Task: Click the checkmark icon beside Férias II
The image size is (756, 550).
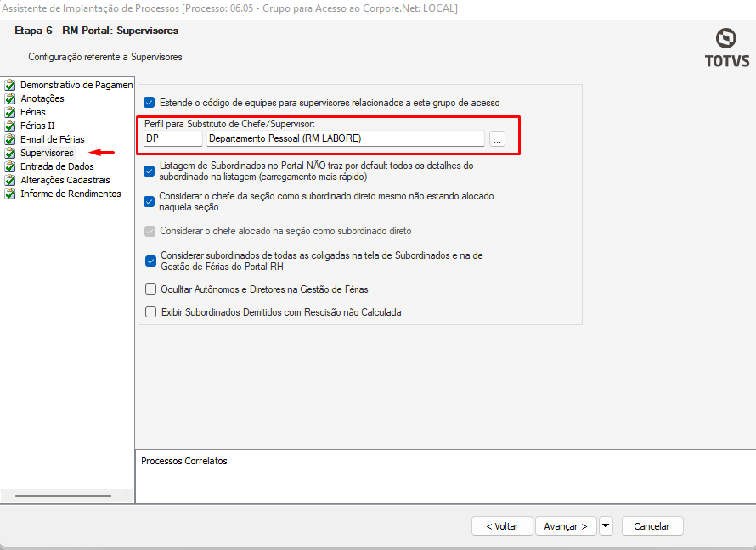Action: (10, 126)
